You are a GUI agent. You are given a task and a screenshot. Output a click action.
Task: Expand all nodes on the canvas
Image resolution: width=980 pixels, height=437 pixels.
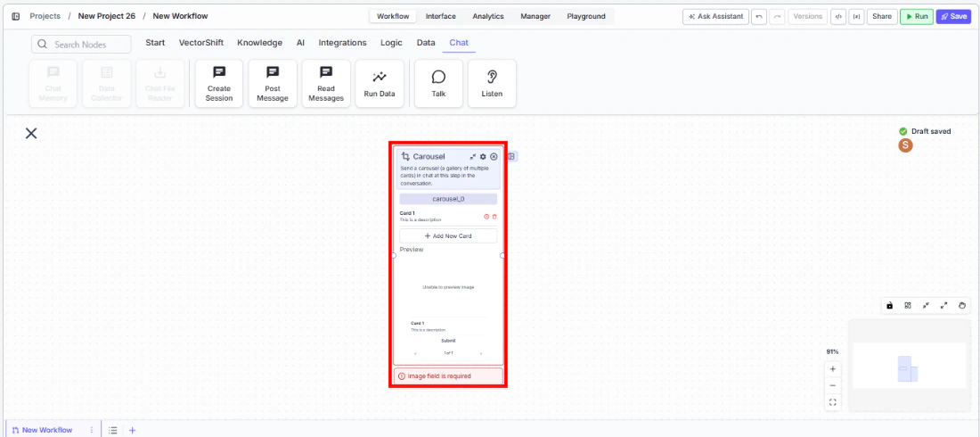[943, 306]
